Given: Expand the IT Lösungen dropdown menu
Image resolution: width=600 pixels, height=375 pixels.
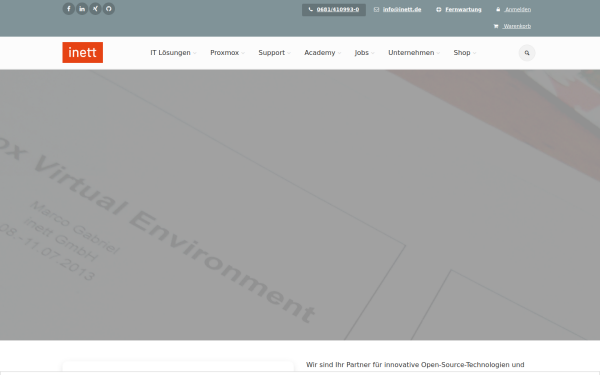Looking at the screenshot, I should point(173,53).
